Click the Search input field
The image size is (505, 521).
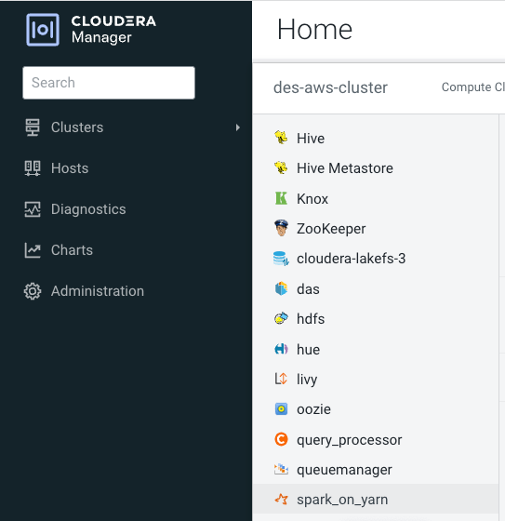(109, 83)
